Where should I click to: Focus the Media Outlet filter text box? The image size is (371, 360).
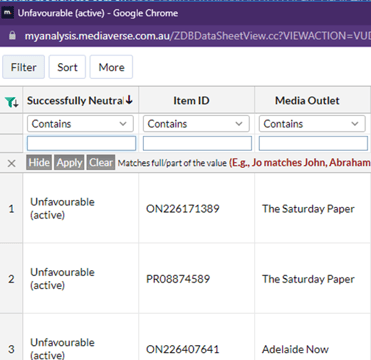tap(313, 143)
